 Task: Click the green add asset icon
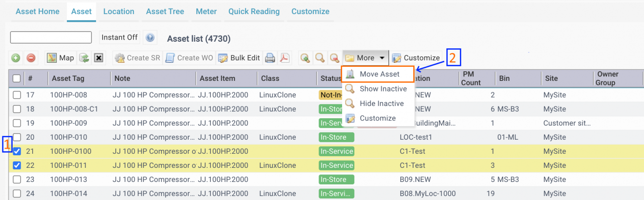(16, 58)
